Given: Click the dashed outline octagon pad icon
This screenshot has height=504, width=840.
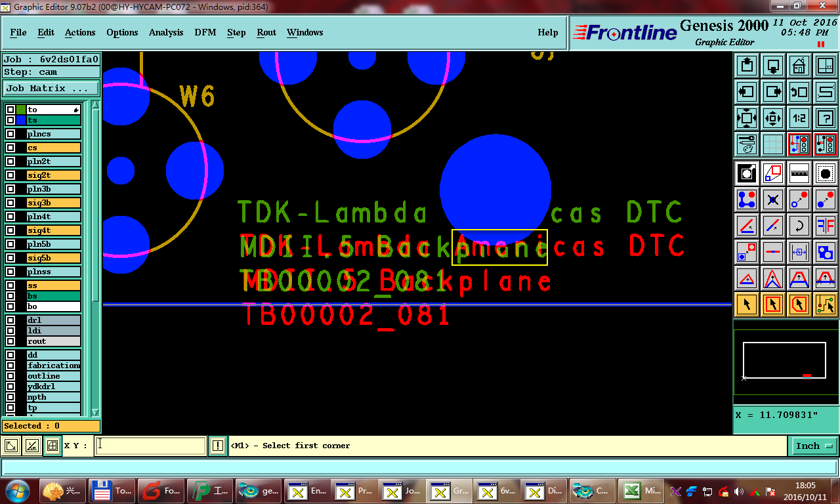Looking at the screenshot, I should coord(826,174).
